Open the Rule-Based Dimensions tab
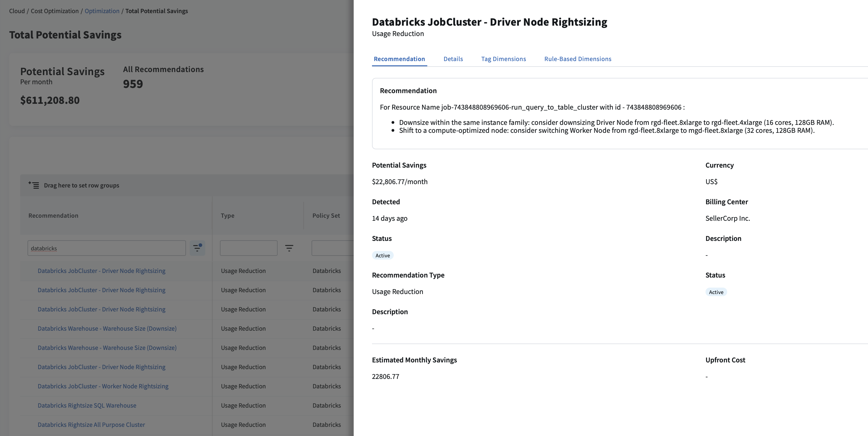This screenshot has height=436, width=868. [578, 59]
